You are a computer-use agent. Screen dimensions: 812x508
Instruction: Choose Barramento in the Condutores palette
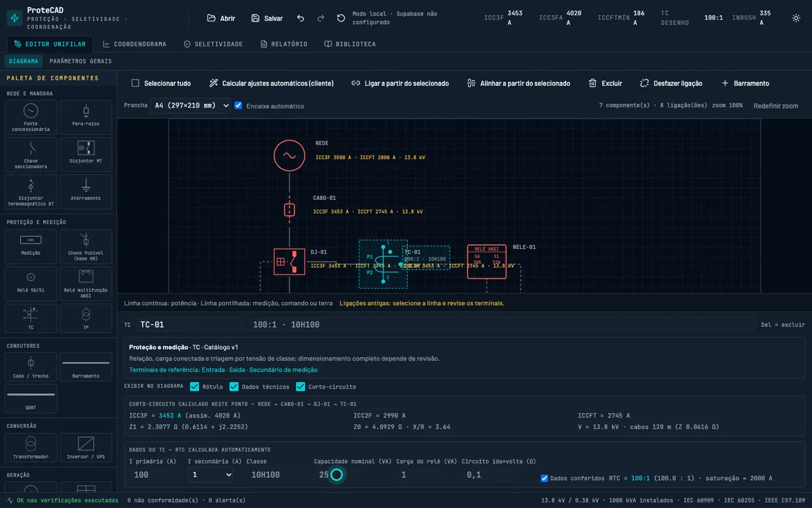coord(86,367)
